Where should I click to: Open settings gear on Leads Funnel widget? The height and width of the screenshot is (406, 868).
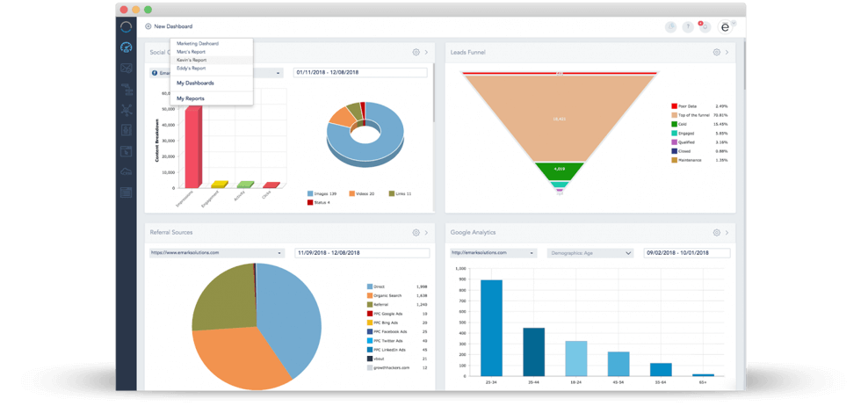point(716,52)
